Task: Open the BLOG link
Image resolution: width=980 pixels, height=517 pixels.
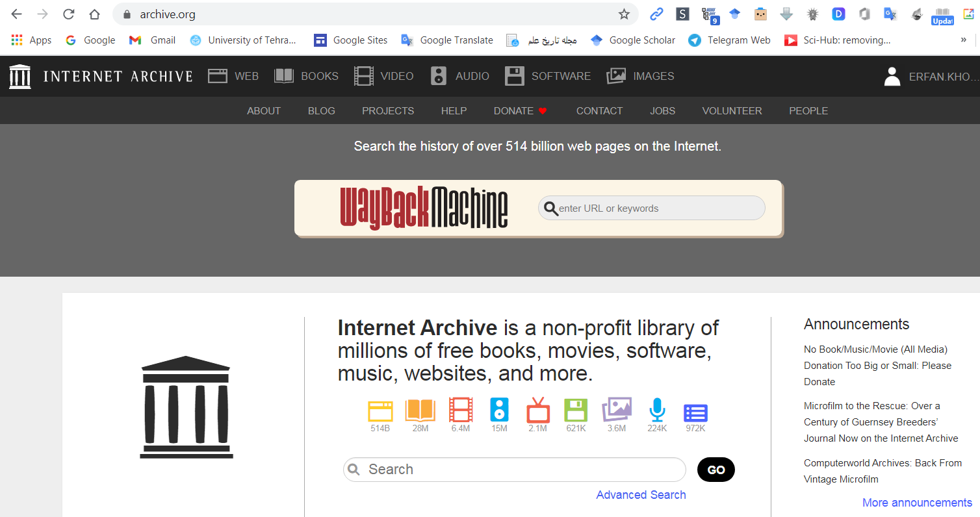Action: click(322, 111)
